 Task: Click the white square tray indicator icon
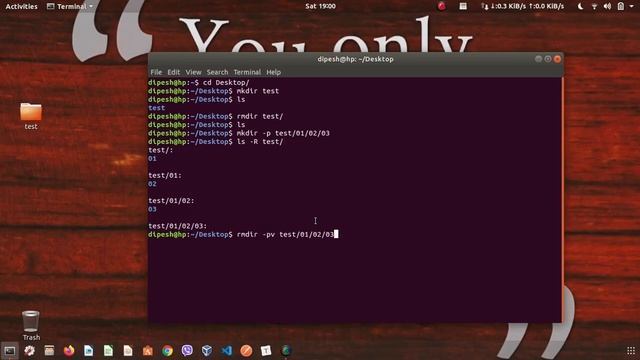tap(463, 6)
